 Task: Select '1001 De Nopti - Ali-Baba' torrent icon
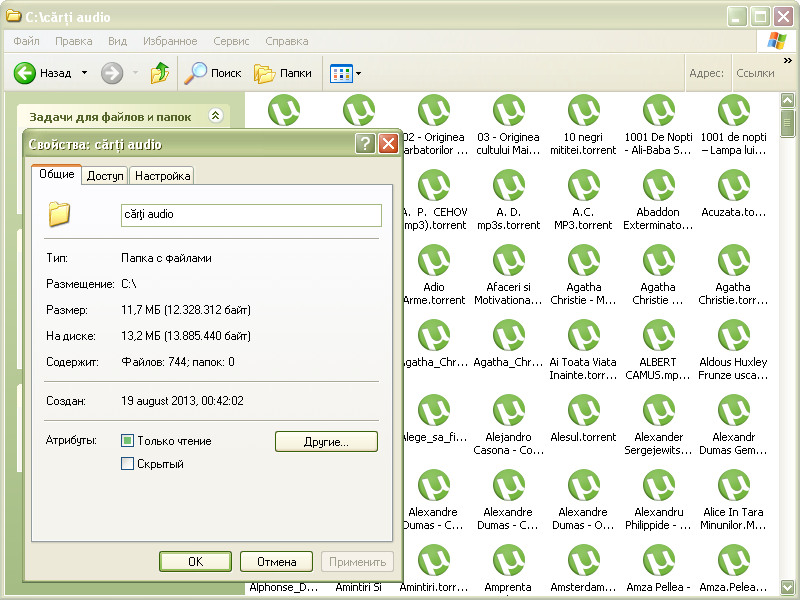tap(659, 110)
